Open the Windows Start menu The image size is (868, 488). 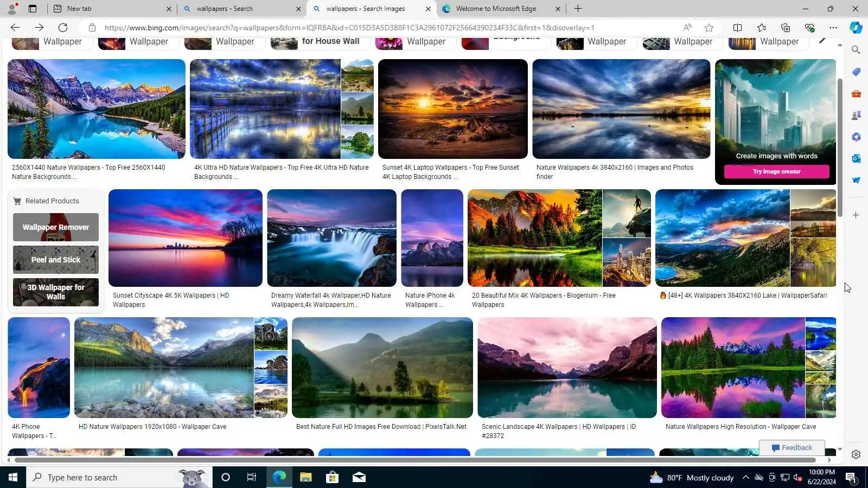tap(13, 477)
